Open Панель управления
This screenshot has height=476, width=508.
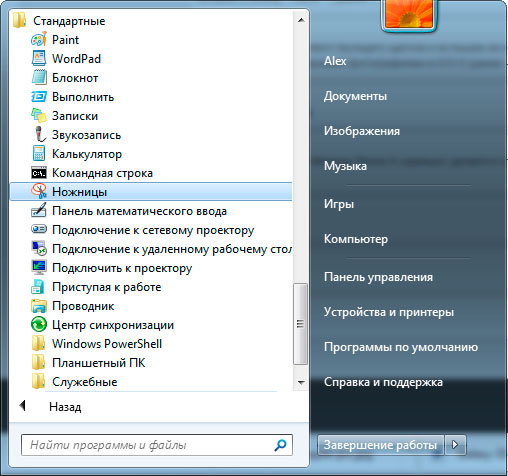(378, 277)
